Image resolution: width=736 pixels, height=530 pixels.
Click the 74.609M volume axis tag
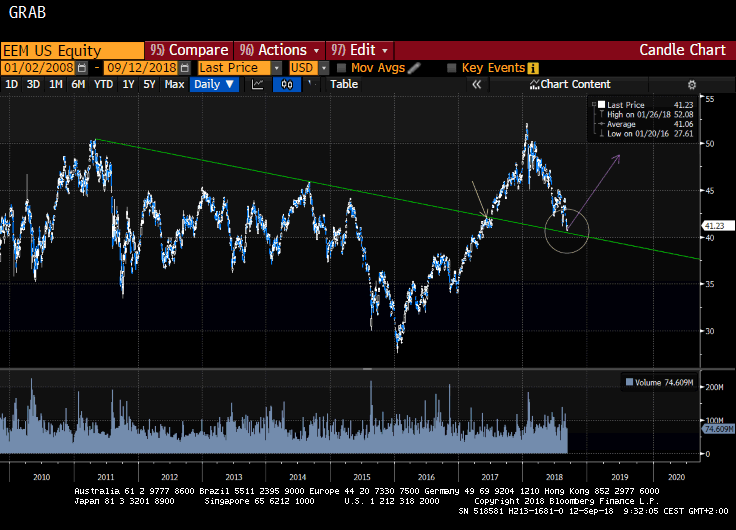pos(717,429)
